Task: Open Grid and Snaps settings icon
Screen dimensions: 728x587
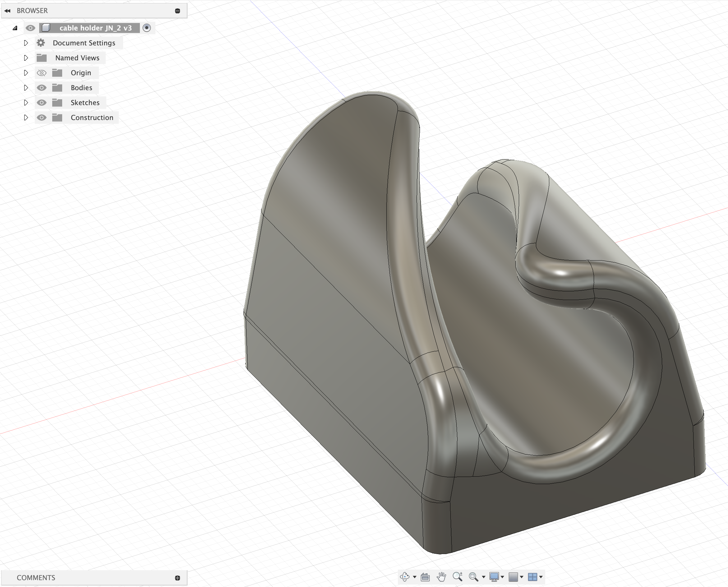Action: pos(513,577)
